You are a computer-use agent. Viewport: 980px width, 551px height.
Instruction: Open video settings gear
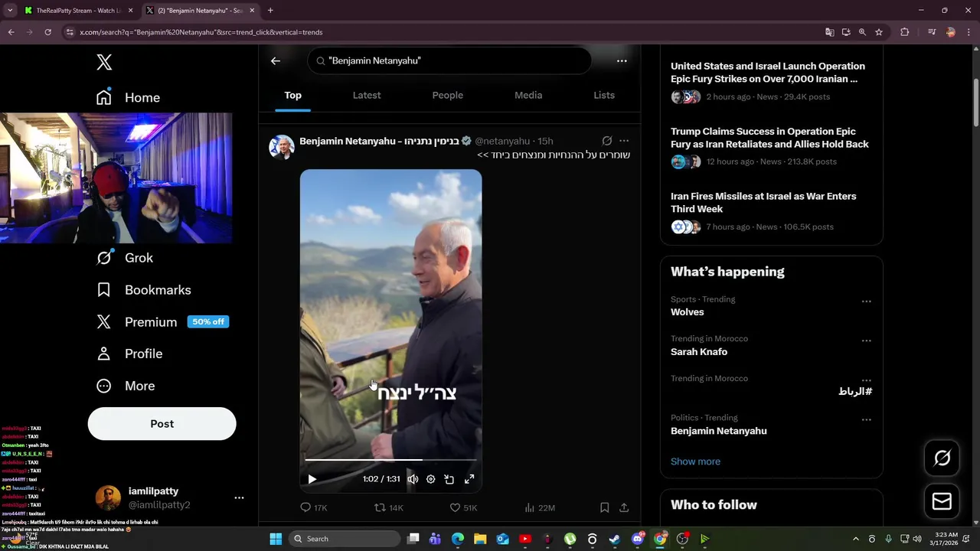[431, 479]
